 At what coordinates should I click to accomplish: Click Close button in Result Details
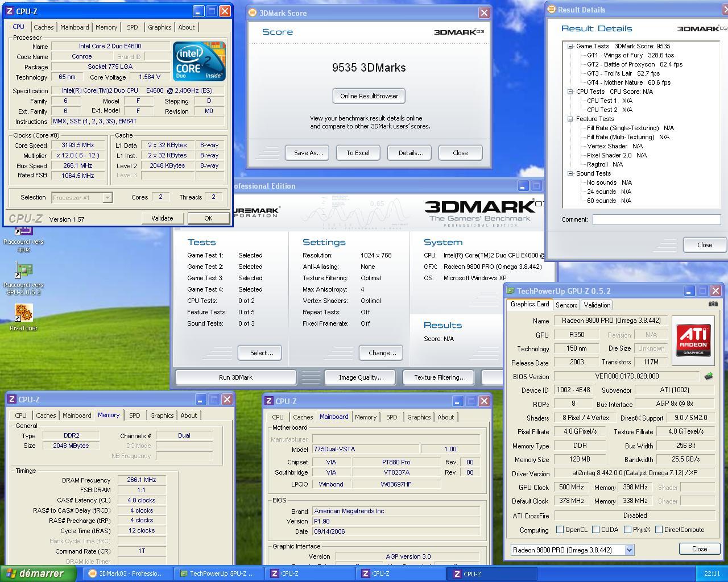(705, 245)
